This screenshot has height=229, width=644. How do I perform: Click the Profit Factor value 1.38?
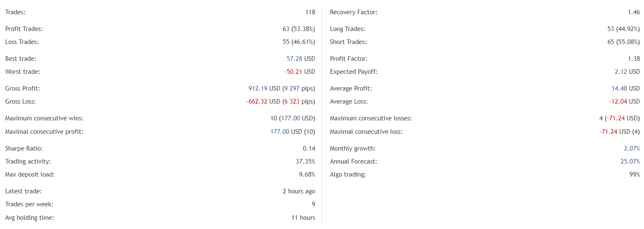634,59
